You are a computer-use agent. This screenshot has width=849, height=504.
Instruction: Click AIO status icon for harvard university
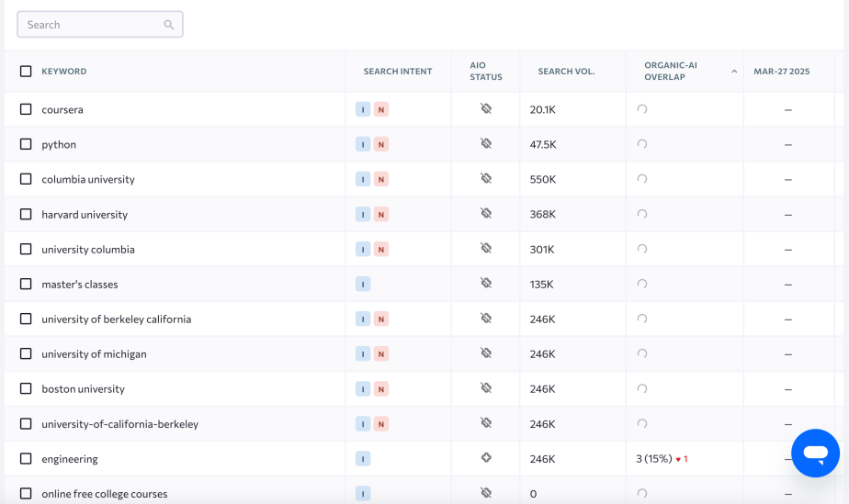[486, 214]
